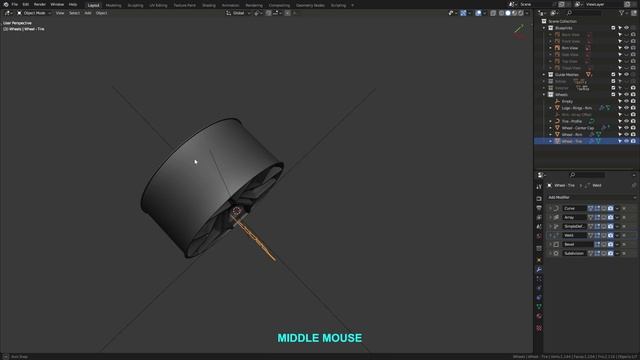Select the Tire - Profile curve object
640x360 pixels.
[x=571, y=121]
